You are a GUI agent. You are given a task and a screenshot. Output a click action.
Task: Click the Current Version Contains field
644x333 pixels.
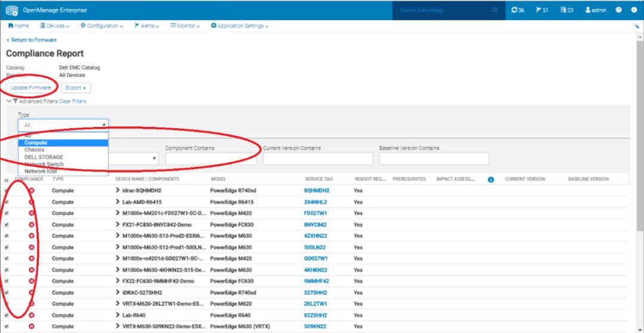tap(318, 158)
